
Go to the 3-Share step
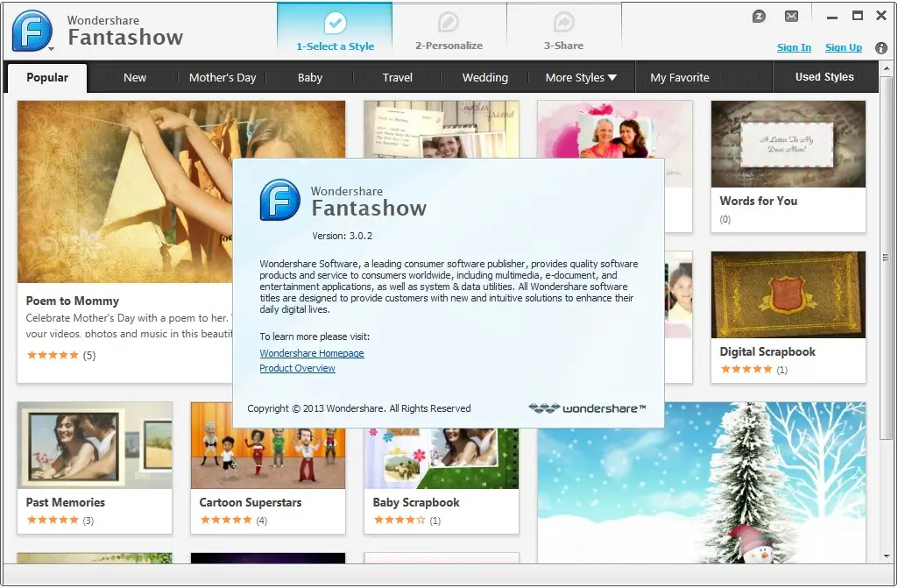[563, 32]
